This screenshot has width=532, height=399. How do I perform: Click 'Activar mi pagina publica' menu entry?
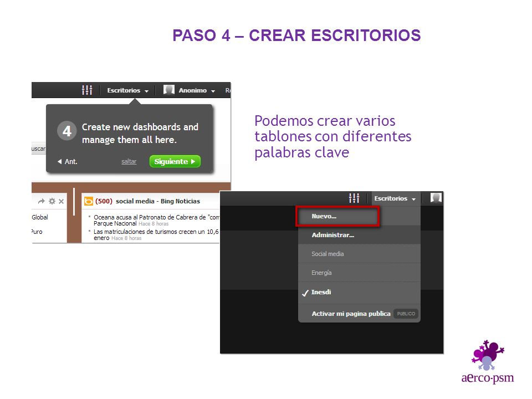pyautogui.click(x=351, y=314)
